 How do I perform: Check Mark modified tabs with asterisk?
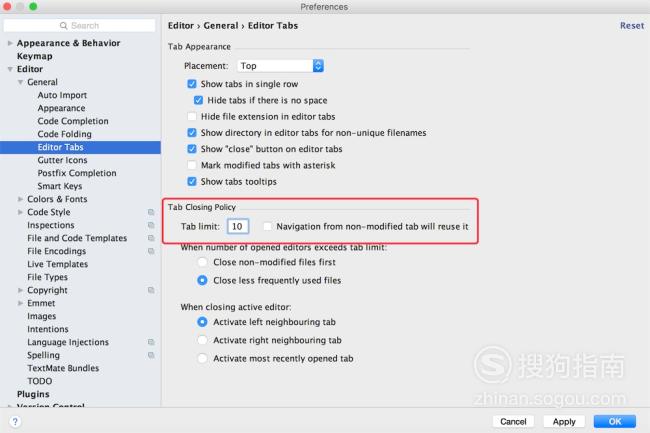click(192, 165)
